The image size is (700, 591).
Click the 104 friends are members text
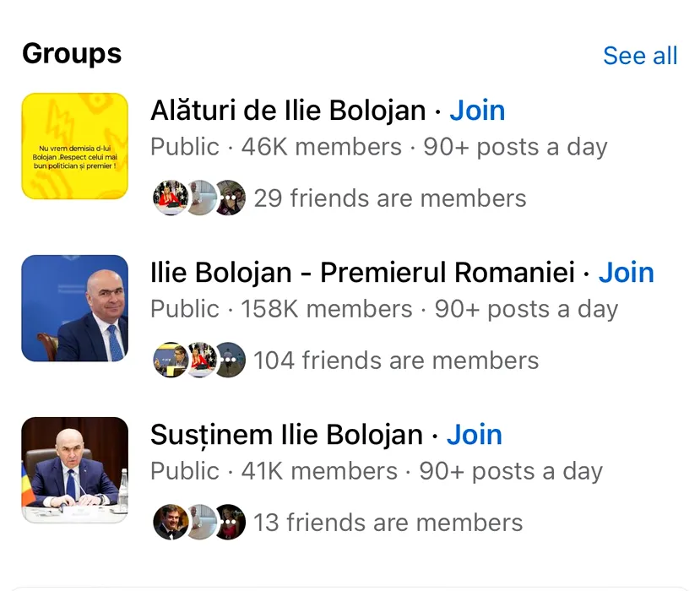pyautogui.click(x=395, y=361)
